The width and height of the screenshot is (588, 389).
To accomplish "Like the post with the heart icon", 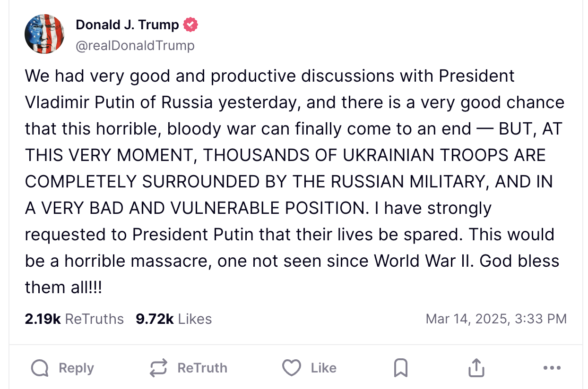I will coord(292,368).
